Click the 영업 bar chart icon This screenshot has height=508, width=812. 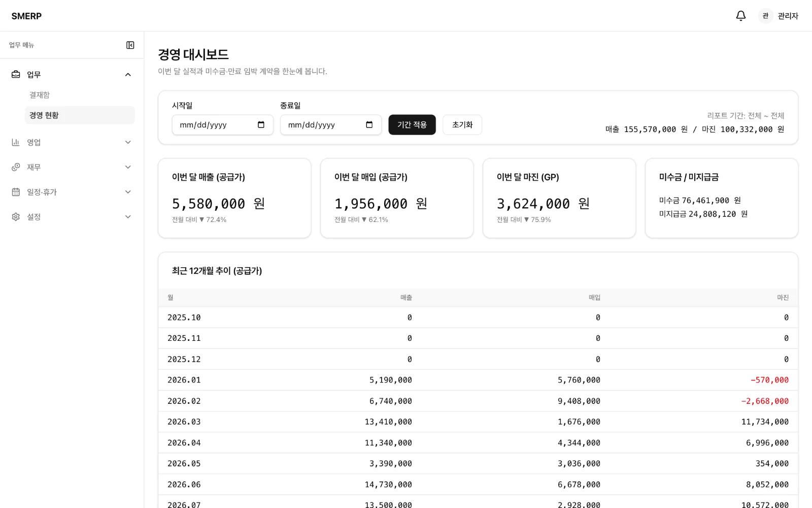click(16, 142)
